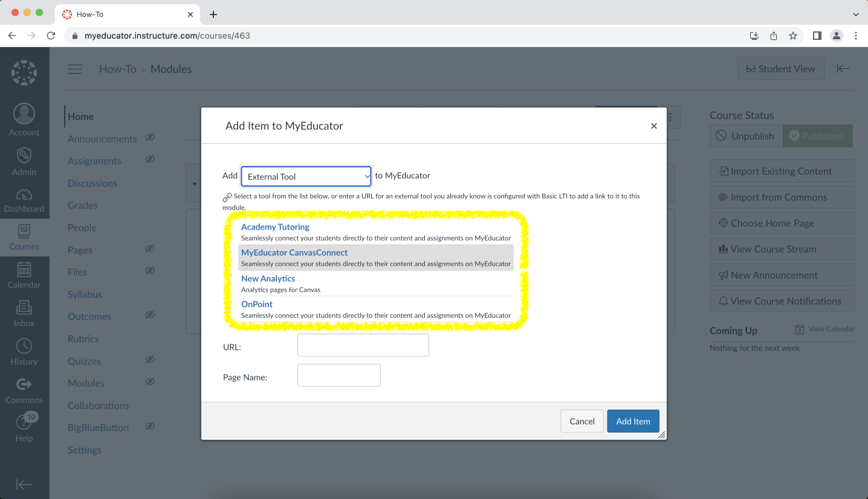Open a new browser tab
The height and width of the screenshot is (499, 868).
click(x=213, y=14)
